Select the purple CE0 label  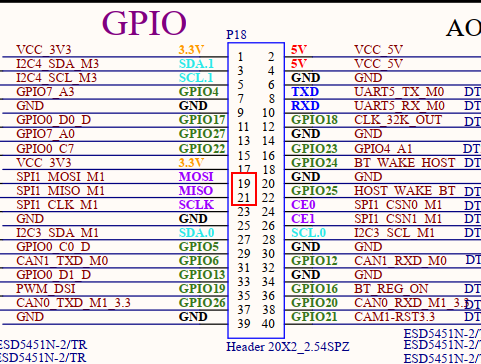tap(303, 204)
